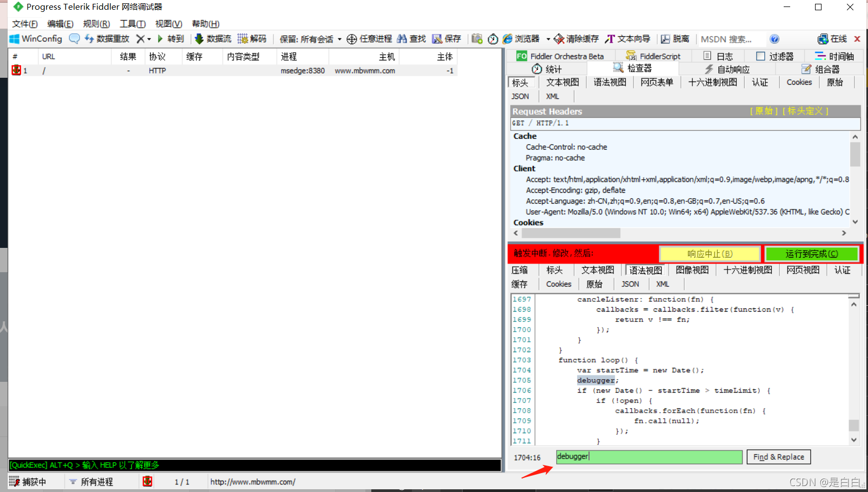This screenshot has width=868, height=492.
Task: Open the 文件(F) (File) menu
Action: [25, 24]
